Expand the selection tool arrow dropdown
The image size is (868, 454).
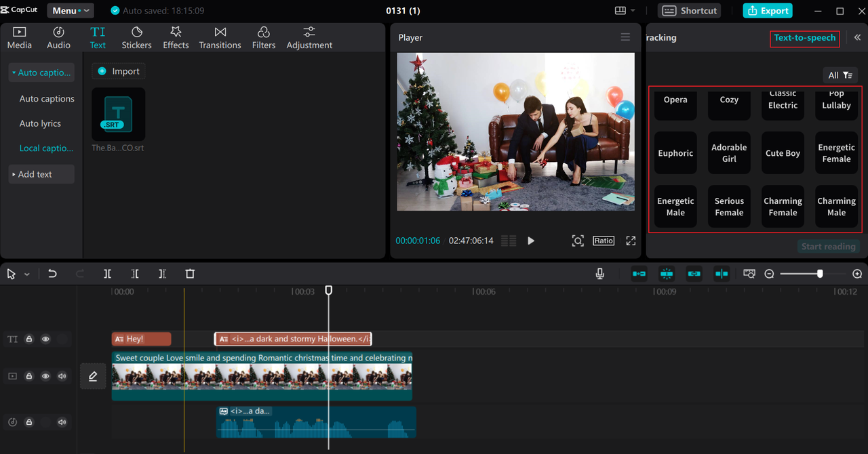click(27, 274)
